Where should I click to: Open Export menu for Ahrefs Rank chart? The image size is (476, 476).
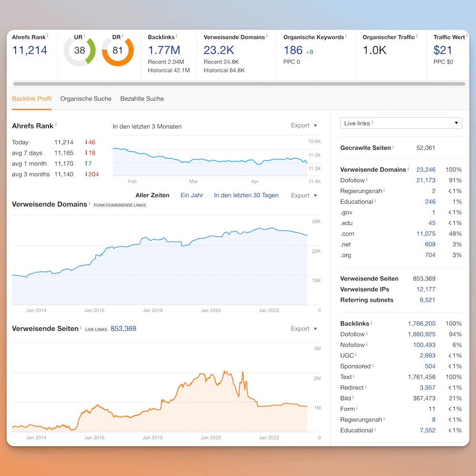(x=304, y=125)
